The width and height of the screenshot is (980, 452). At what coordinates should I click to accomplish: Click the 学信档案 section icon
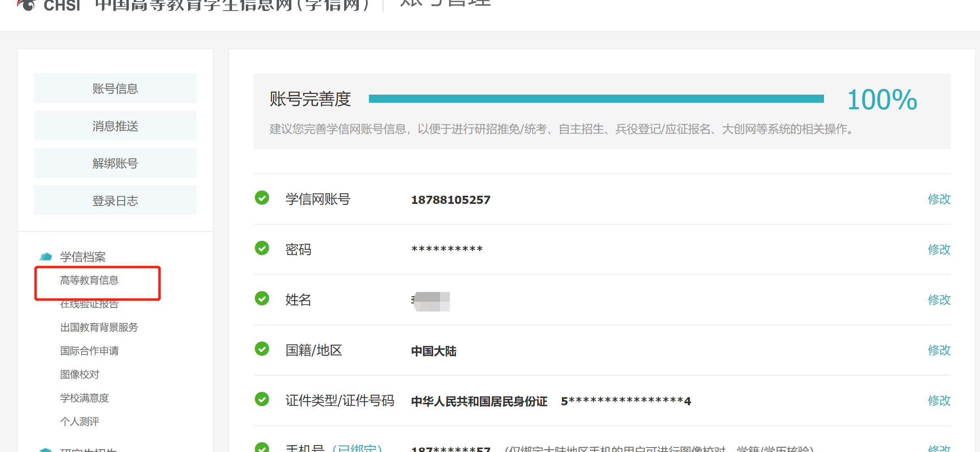coord(46,256)
